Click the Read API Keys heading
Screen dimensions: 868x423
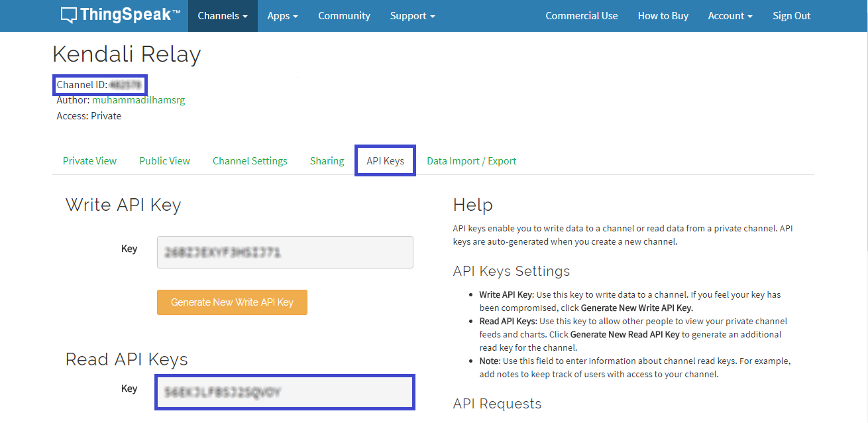tap(127, 359)
